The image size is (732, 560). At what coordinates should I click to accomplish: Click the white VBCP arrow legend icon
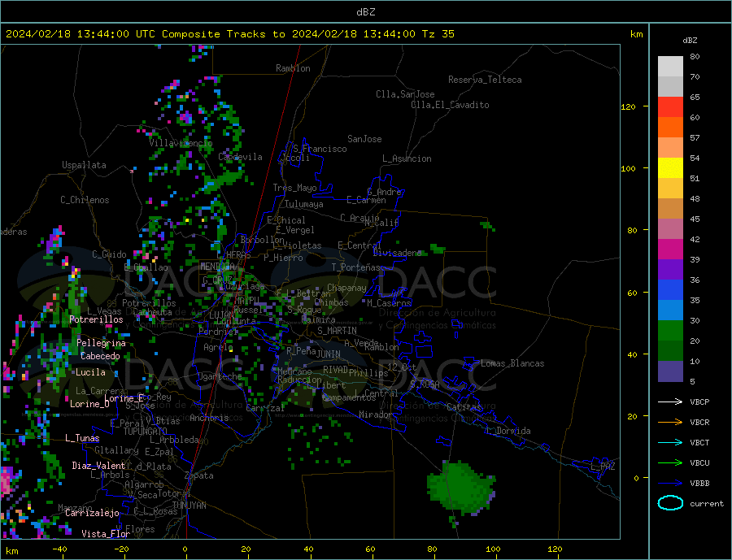tap(670, 402)
